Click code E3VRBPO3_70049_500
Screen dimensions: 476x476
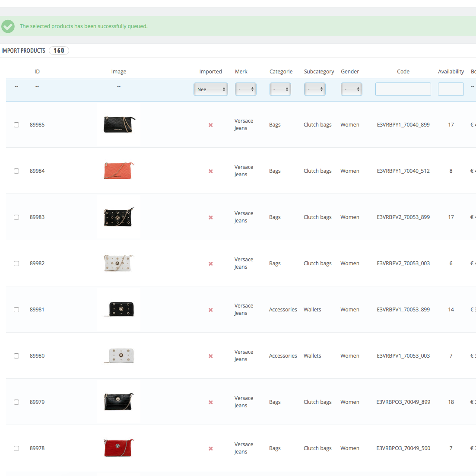pyautogui.click(x=403, y=448)
